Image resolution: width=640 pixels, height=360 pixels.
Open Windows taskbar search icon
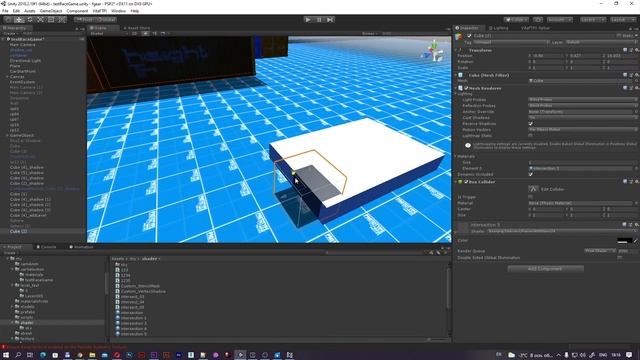pyautogui.click(x=18, y=355)
